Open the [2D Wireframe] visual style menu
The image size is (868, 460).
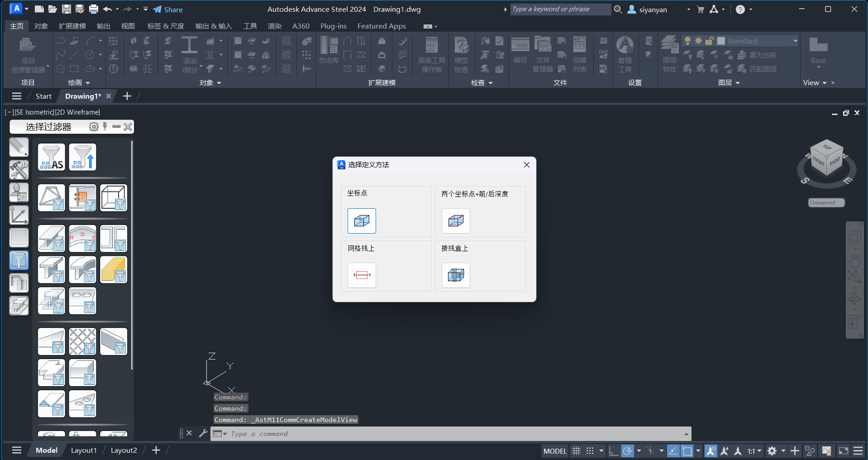tap(77, 112)
